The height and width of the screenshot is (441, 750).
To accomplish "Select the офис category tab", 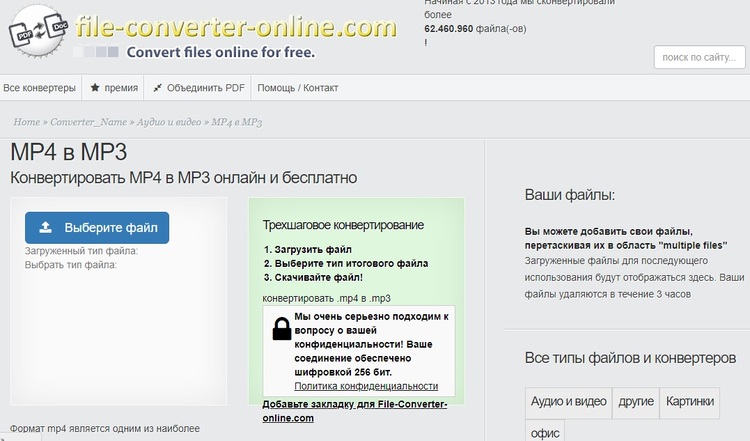I will pyautogui.click(x=545, y=431).
